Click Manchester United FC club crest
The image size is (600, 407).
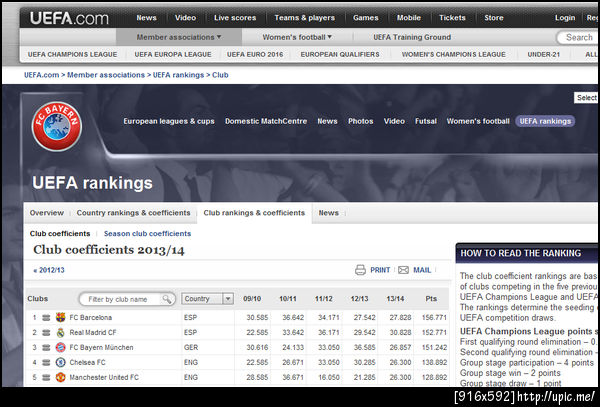coord(60,377)
